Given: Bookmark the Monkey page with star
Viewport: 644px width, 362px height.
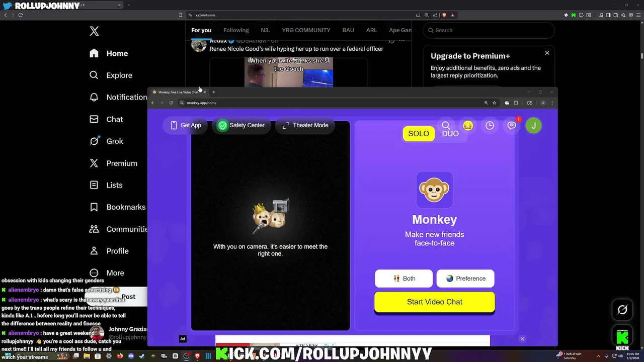Looking at the screenshot, I should coord(494,103).
